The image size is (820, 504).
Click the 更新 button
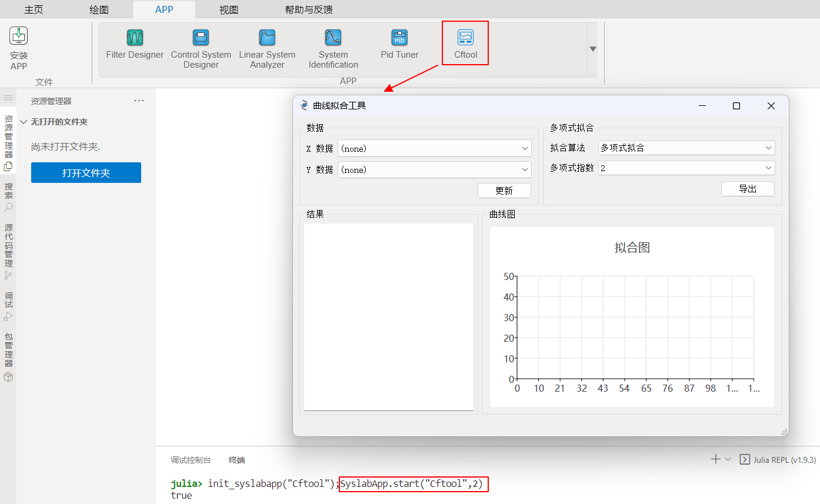pos(504,191)
